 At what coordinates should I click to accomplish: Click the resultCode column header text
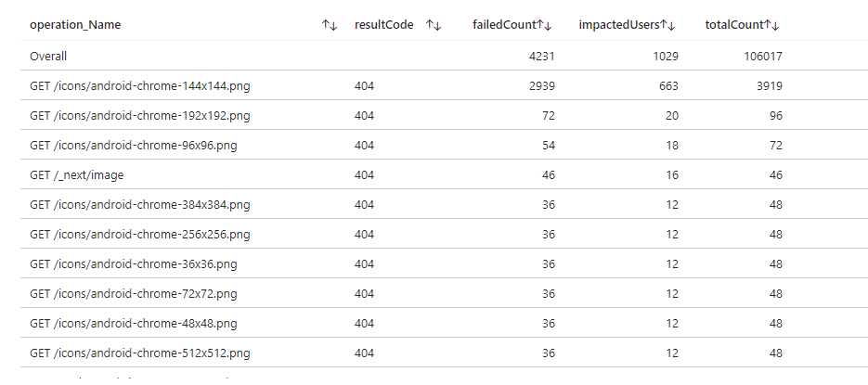[x=383, y=25]
